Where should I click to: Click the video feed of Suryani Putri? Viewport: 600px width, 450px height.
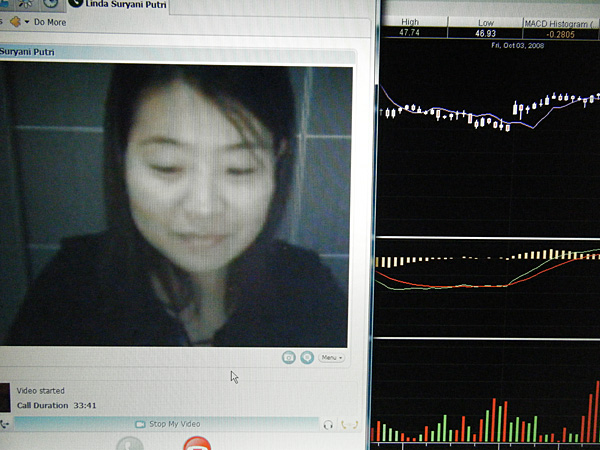tap(174, 206)
